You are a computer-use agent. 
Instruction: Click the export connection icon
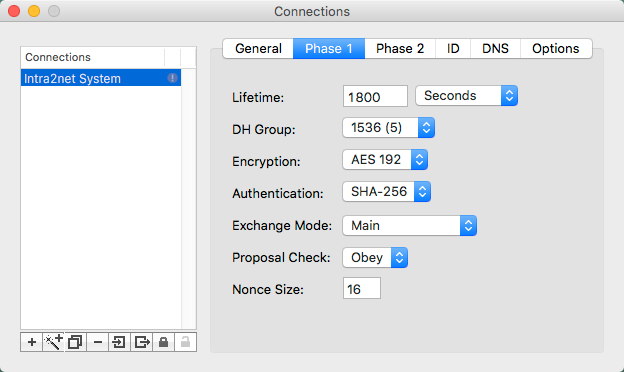click(x=141, y=342)
